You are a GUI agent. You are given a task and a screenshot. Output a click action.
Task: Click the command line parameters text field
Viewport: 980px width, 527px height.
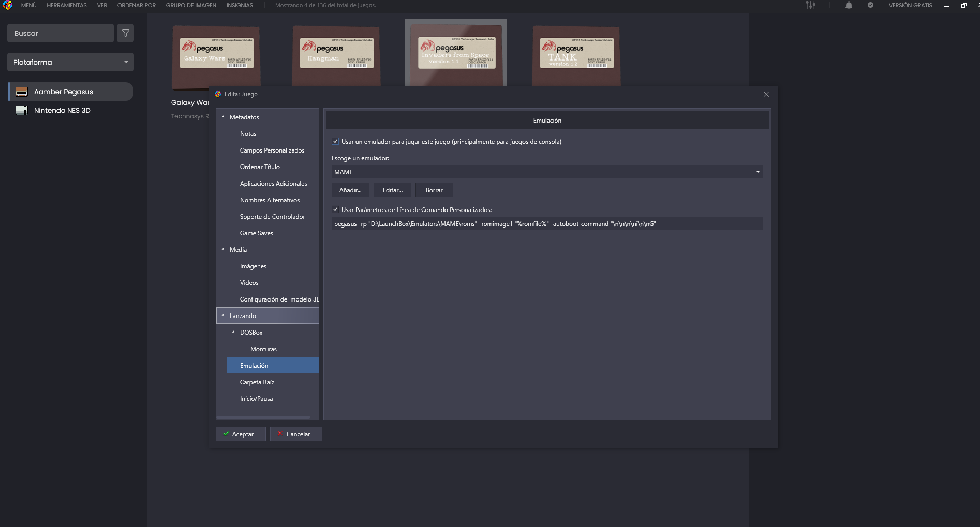click(547, 223)
